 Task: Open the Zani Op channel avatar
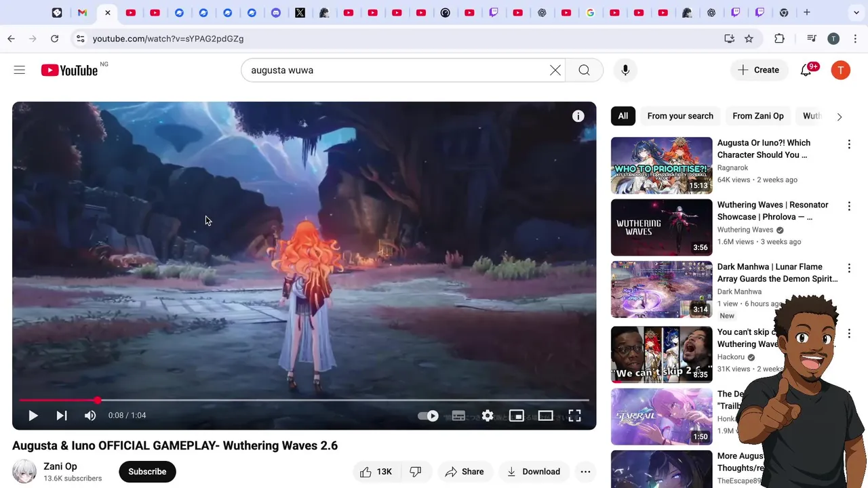pyautogui.click(x=24, y=472)
